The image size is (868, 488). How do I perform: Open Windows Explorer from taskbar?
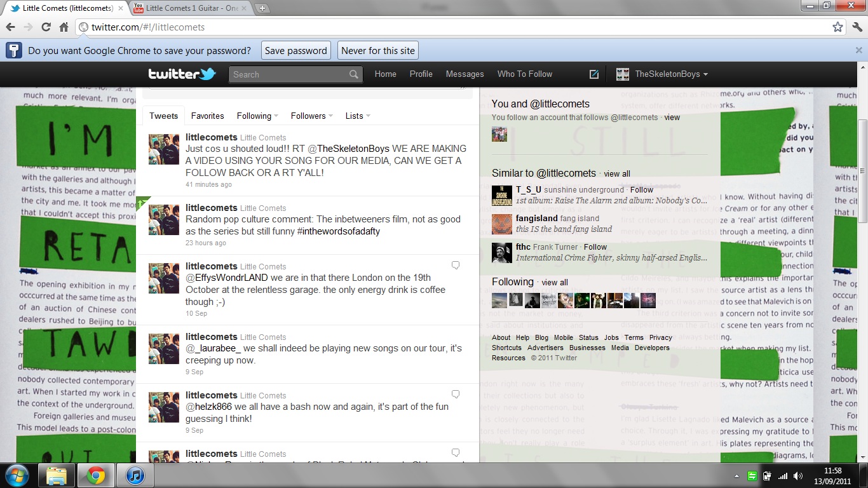tap(57, 475)
